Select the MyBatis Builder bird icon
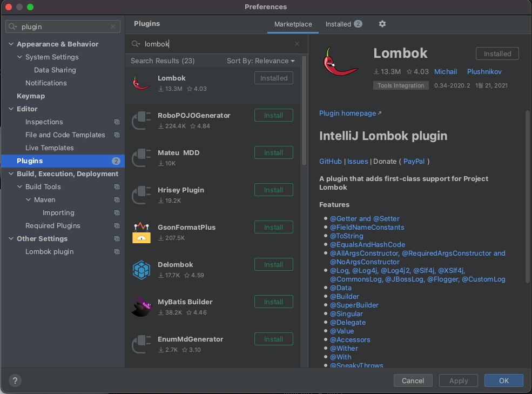 tap(141, 306)
